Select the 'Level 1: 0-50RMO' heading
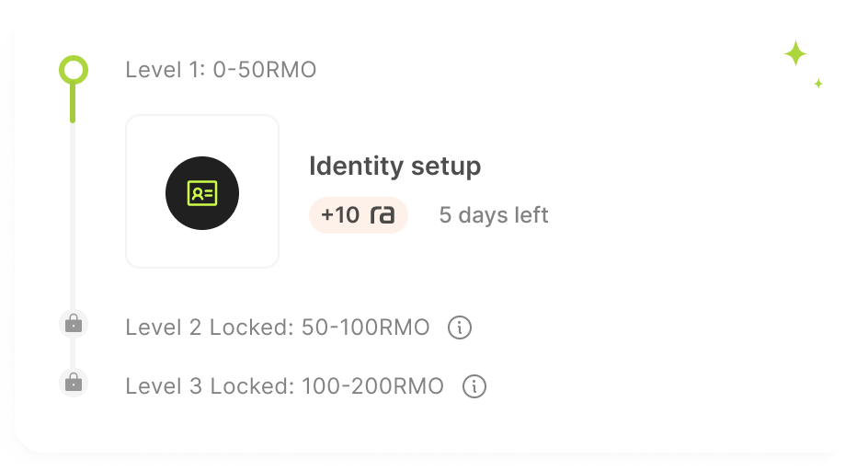 pyautogui.click(x=221, y=70)
